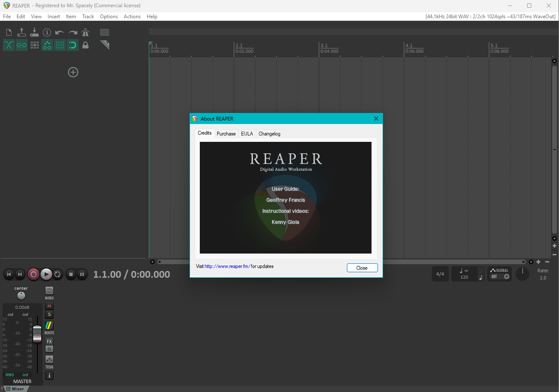The image size is (559, 392).
Task: Close About REAPER with X button
Action: click(x=376, y=119)
